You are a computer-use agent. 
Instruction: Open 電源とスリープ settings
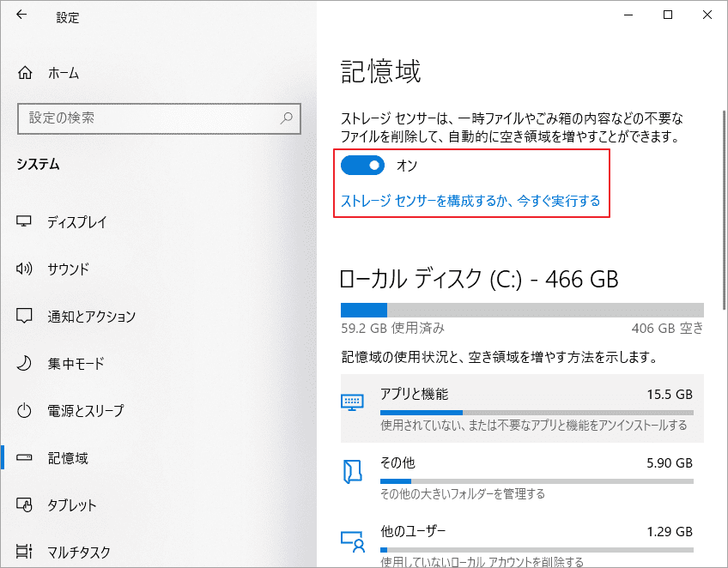tap(159, 411)
